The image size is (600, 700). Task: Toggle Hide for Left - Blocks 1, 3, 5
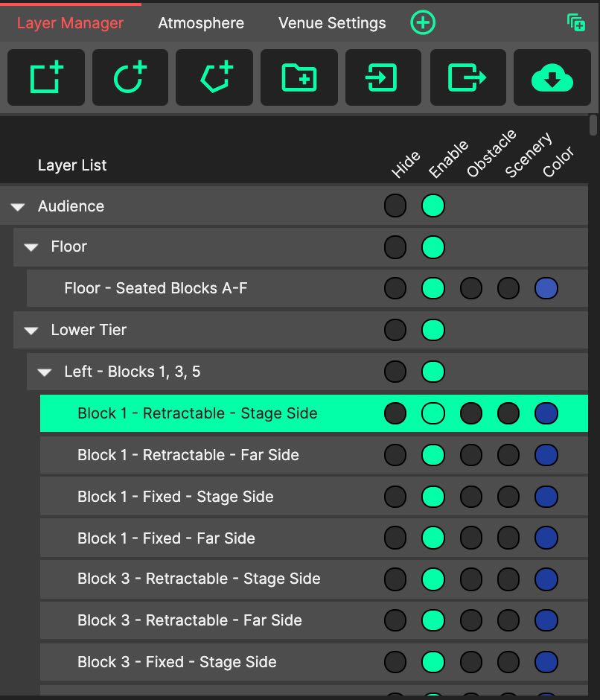(395, 372)
